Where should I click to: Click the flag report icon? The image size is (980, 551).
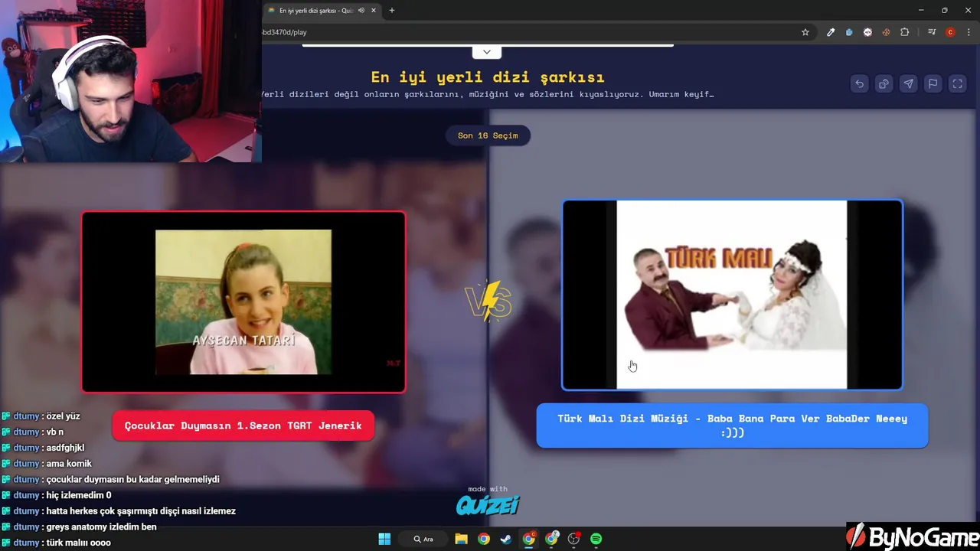point(933,84)
